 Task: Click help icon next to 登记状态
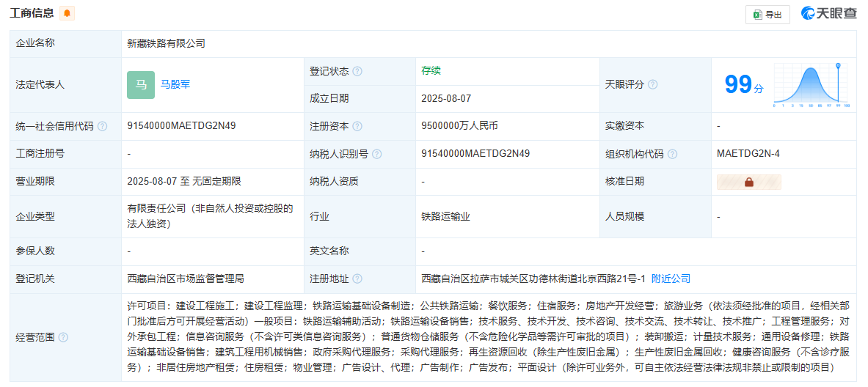pyautogui.click(x=357, y=71)
